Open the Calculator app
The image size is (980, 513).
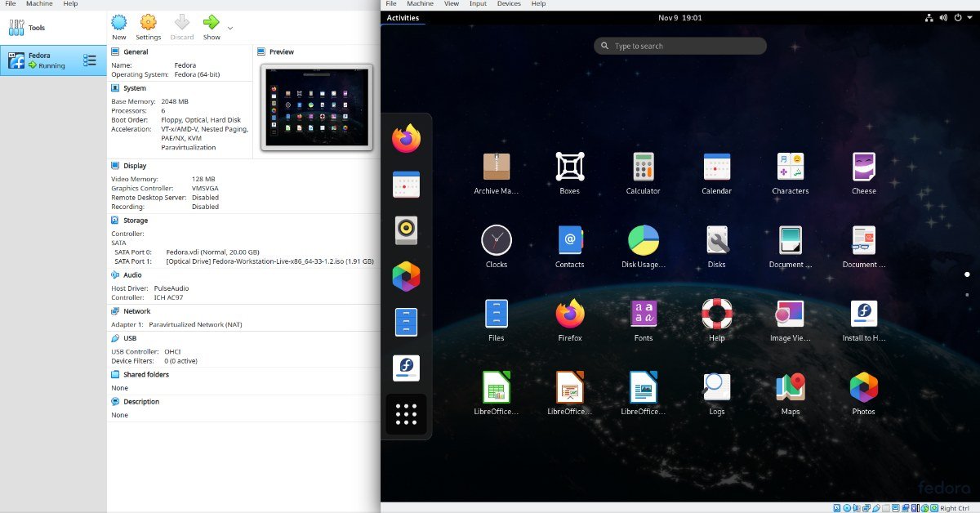644,167
